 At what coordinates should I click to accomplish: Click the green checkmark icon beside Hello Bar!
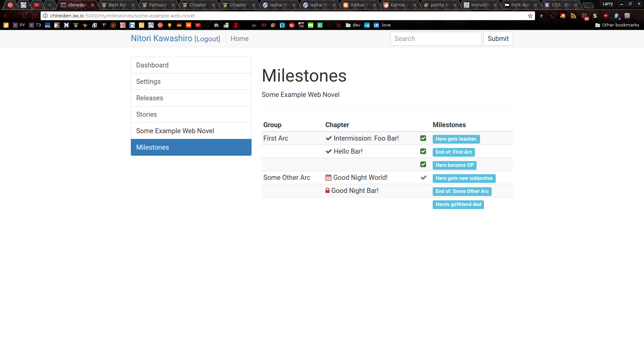(329, 151)
